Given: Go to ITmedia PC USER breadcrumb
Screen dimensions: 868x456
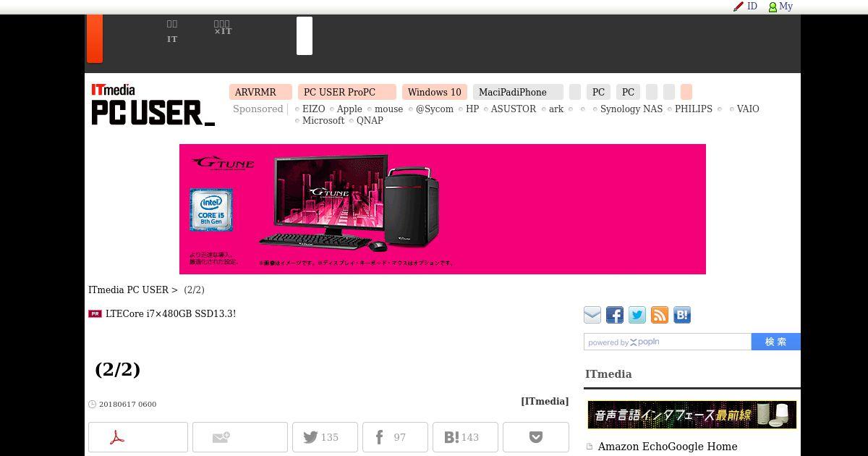Looking at the screenshot, I should click(128, 290).
